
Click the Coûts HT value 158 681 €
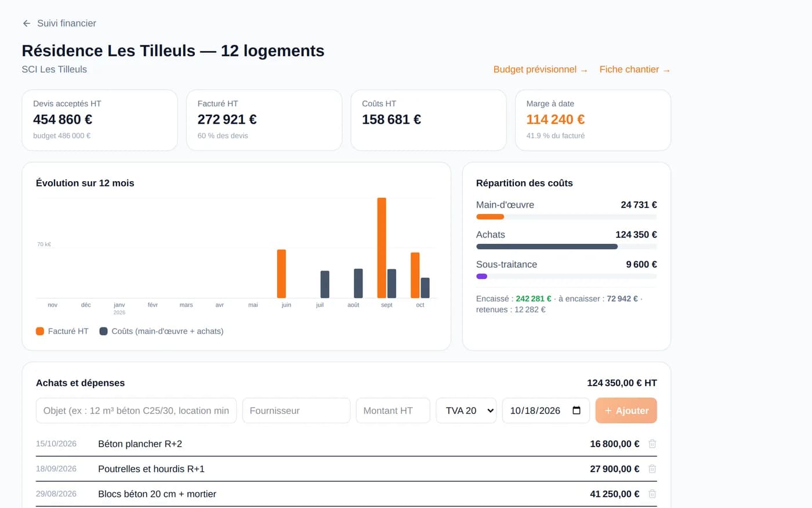click(391, 120)
